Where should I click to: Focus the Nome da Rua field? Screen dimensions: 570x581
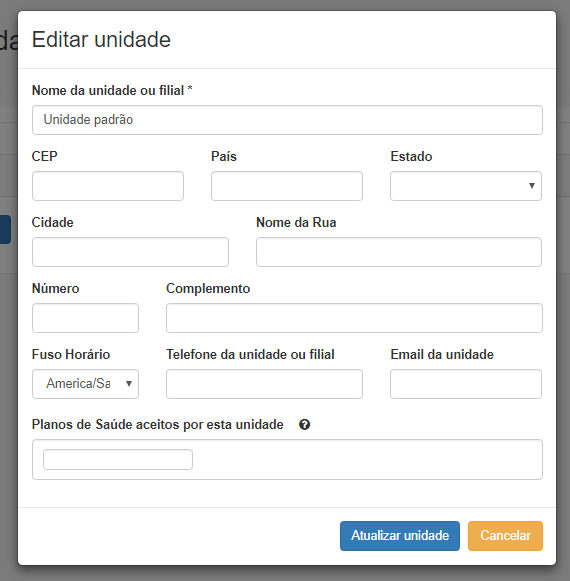coord(399,252)
